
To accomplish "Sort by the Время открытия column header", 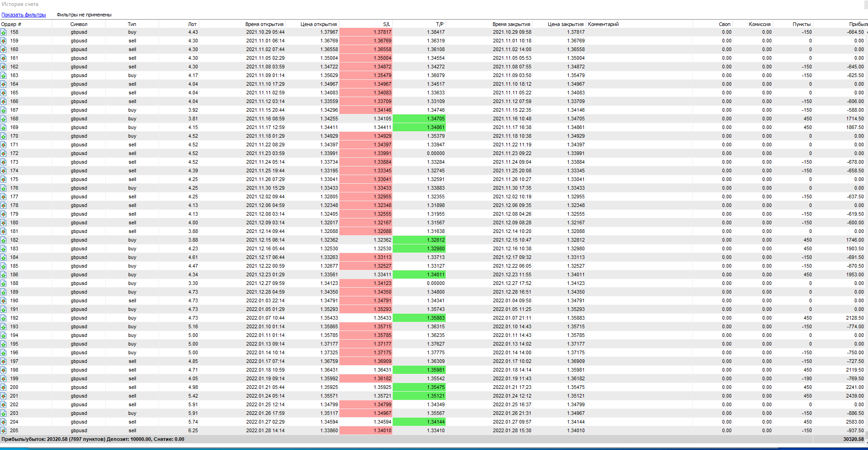I will (264, 24).
